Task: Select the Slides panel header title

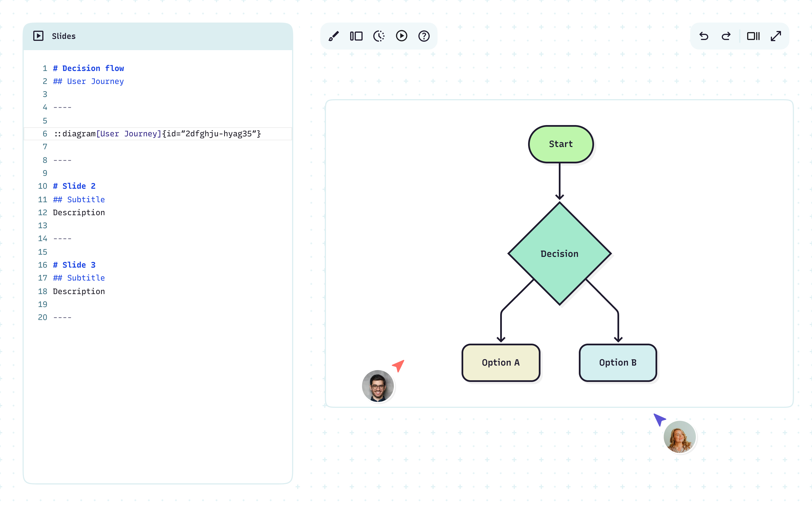Action: [63, 36]
